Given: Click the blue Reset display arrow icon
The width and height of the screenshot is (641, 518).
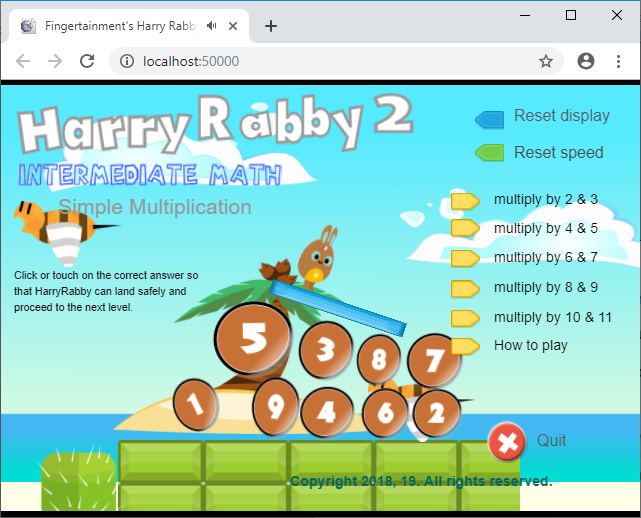Looking at the screenshot, I should click(x=490, y=120).
